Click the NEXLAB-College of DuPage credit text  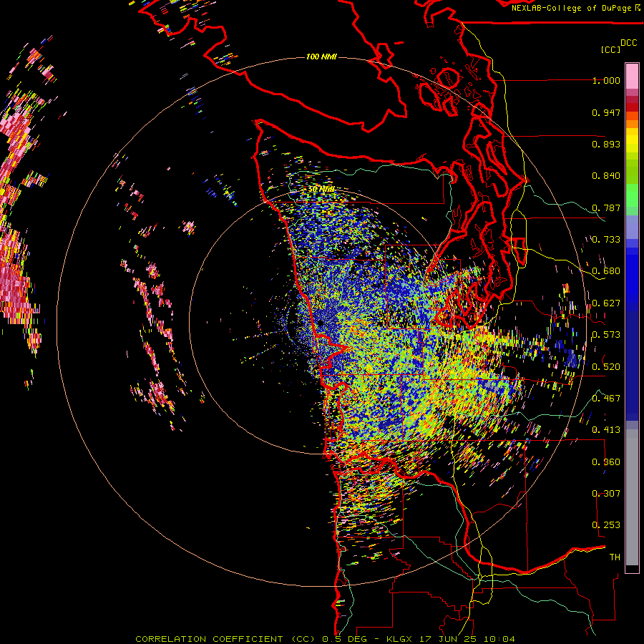click(x=575, y=8)
